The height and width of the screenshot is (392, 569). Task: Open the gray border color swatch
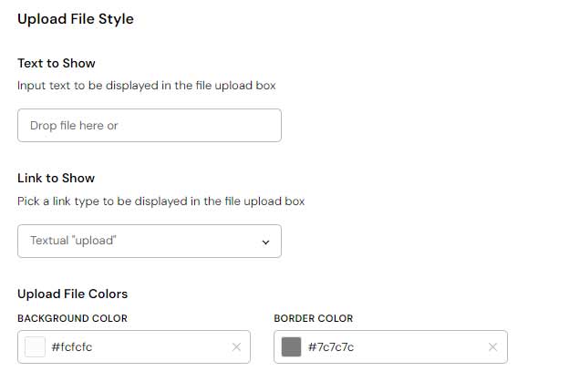tap(291, 347)
